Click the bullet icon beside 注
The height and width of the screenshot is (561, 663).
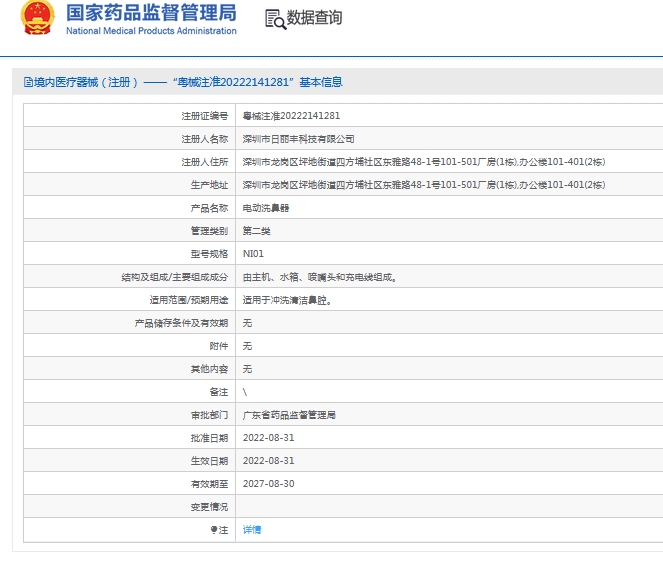coord(214,530)
